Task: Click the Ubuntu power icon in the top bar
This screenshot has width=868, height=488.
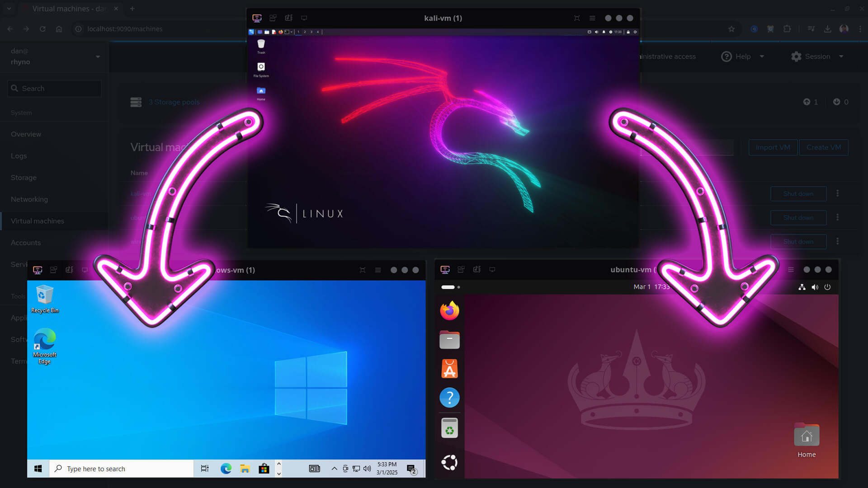Action: click(x=827, y=287)
